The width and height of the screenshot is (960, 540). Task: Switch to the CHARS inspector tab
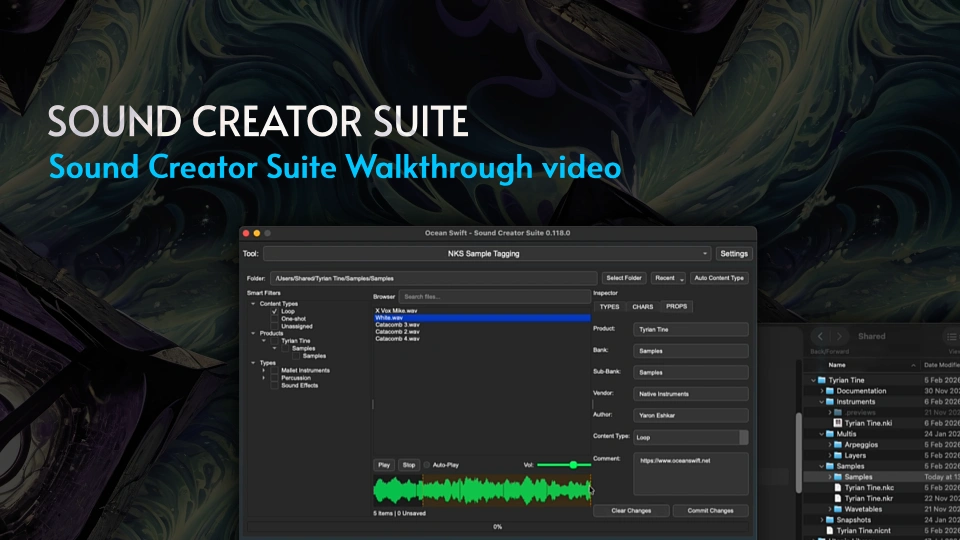pyautogui.click(x=642, y=307)
